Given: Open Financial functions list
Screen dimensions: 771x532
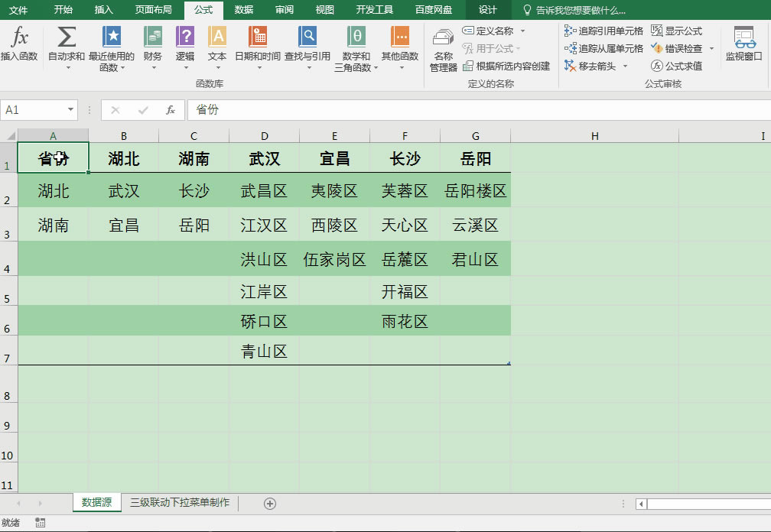Looking at the screenshot, I should point(153,47).
